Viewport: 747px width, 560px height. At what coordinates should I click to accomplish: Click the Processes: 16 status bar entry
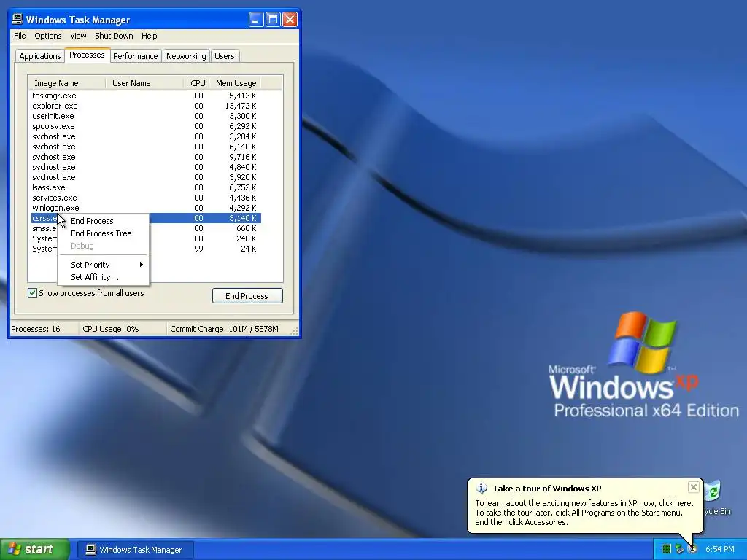point(36,329)
